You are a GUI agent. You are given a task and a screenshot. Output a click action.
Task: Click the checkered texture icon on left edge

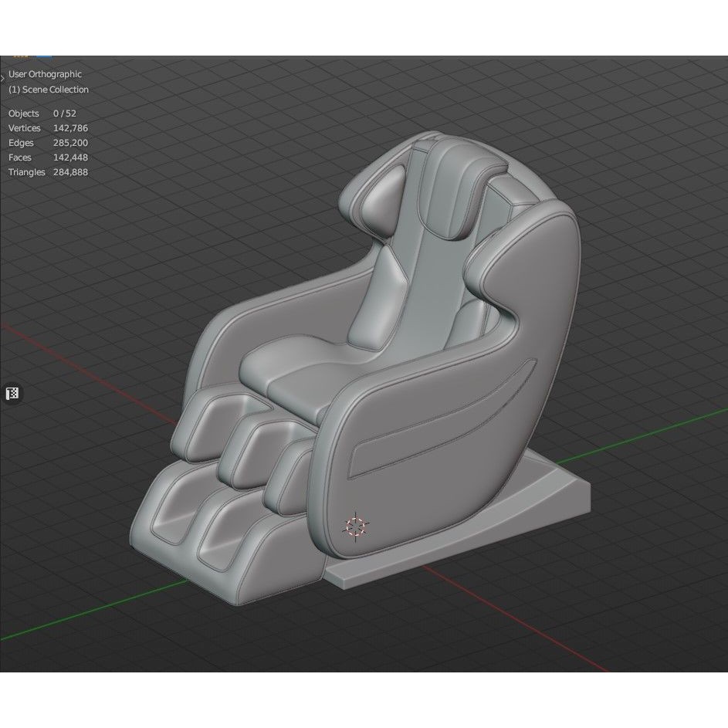tap(12, 393)
